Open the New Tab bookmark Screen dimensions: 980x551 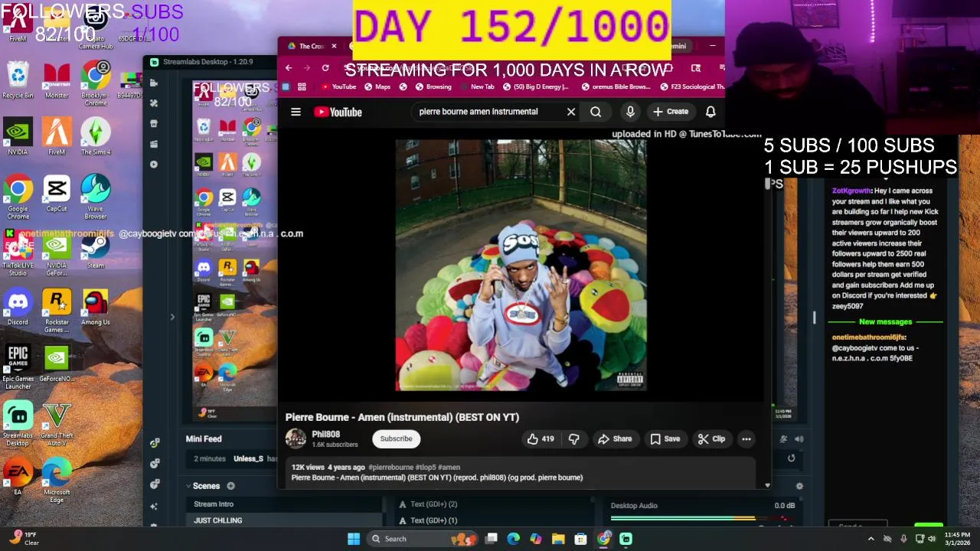pyautogui.click(x=477, y=86)
